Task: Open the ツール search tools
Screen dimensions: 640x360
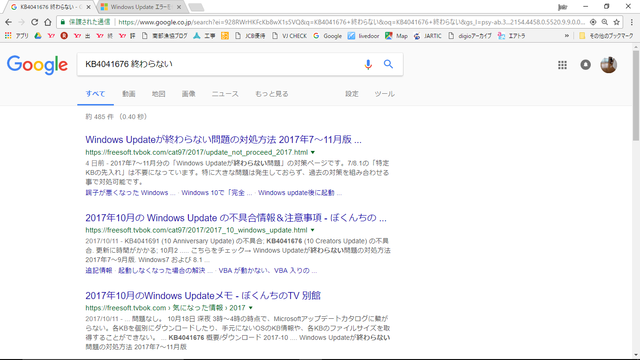Action: pos(384,94)
